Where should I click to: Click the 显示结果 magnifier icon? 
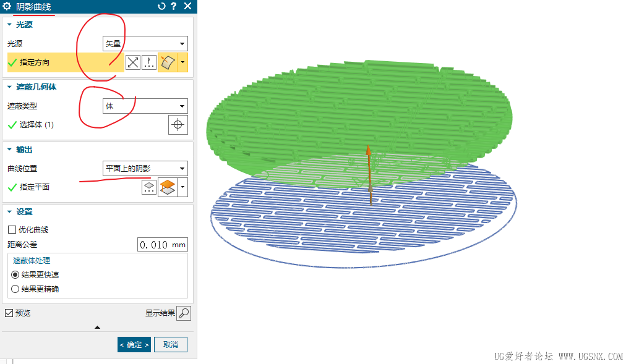point(184,313)
